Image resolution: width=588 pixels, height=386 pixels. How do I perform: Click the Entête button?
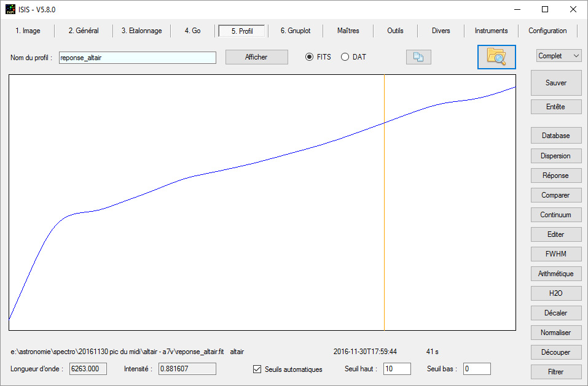556,107
